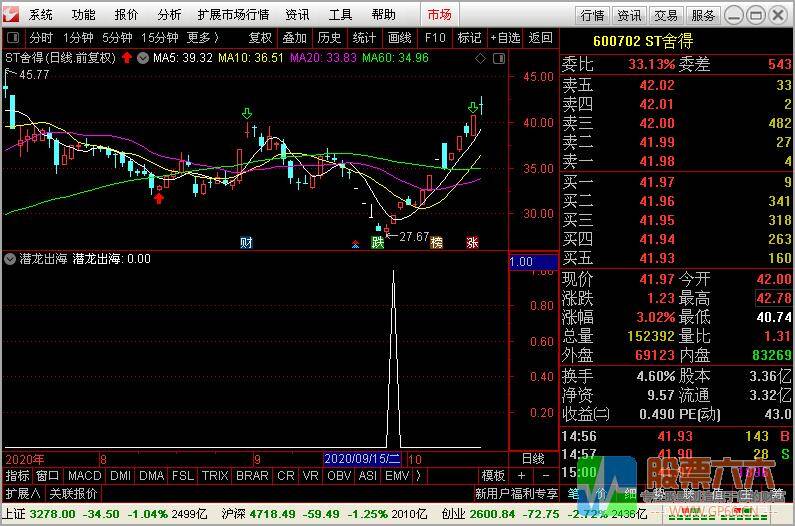Viewport: 795px width, 526px height.
Task: Open the 工具 menu
Action: click(x=340, y=15)
